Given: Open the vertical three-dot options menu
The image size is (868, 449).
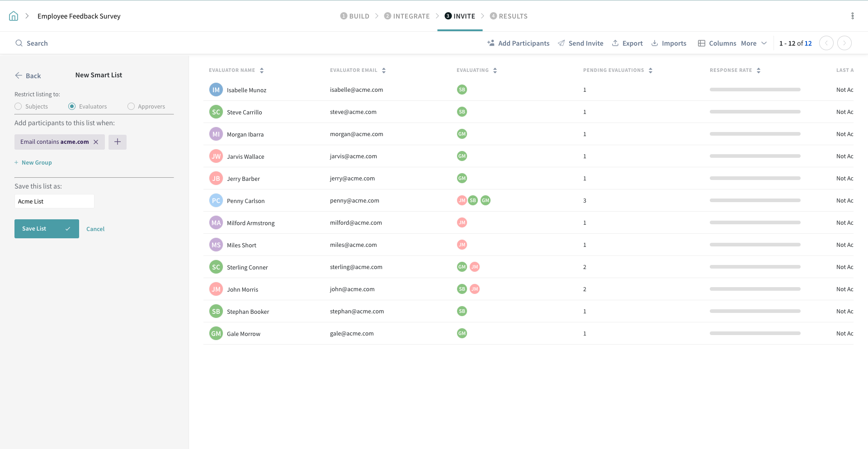Looking at the screenshot, I should pos(852,16).
